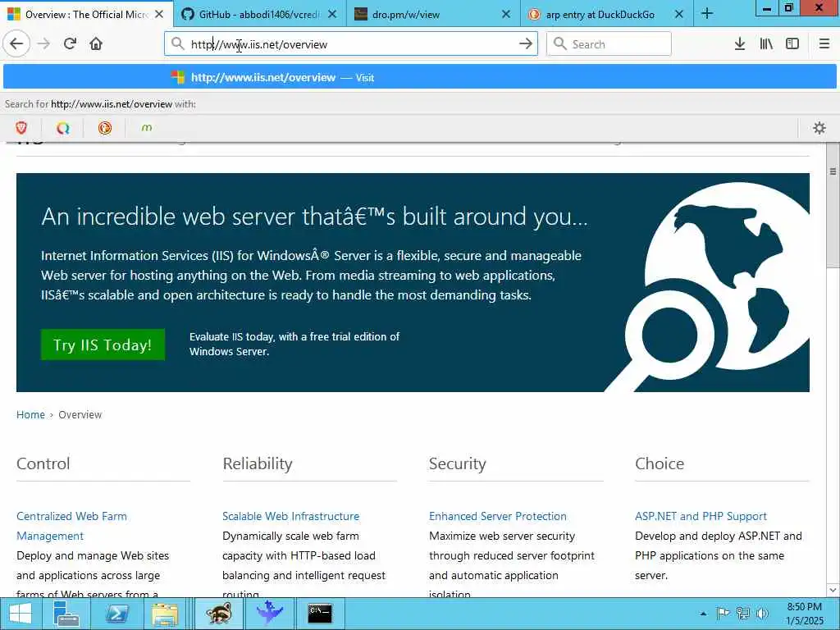
Task: Open Action Center flag tray icon
Action: [724, 614]
